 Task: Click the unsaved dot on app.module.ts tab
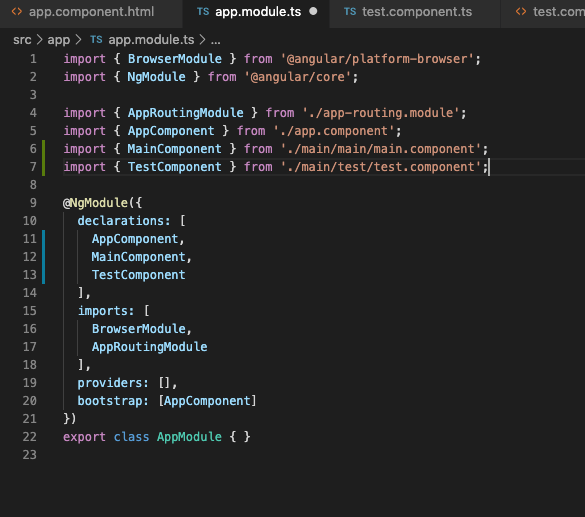(313, 11)
